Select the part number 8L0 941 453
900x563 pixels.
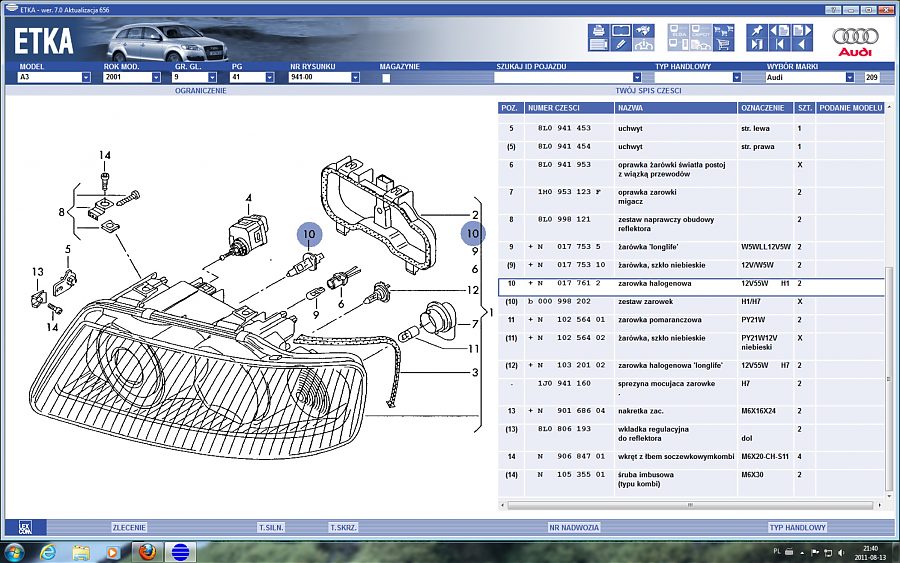coord(564,129)
